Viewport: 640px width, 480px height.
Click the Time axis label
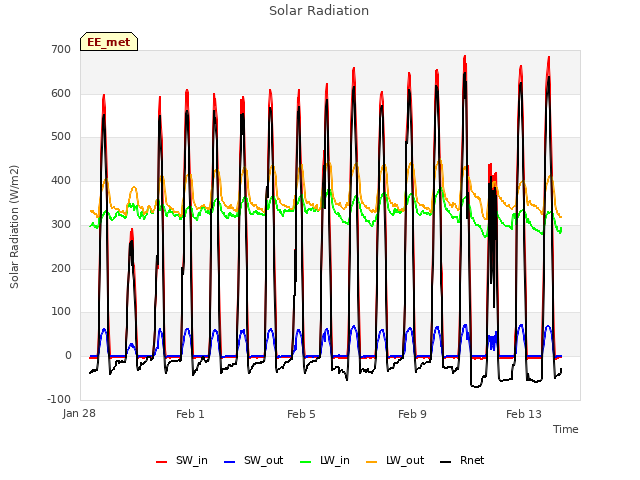click(566, 429)
